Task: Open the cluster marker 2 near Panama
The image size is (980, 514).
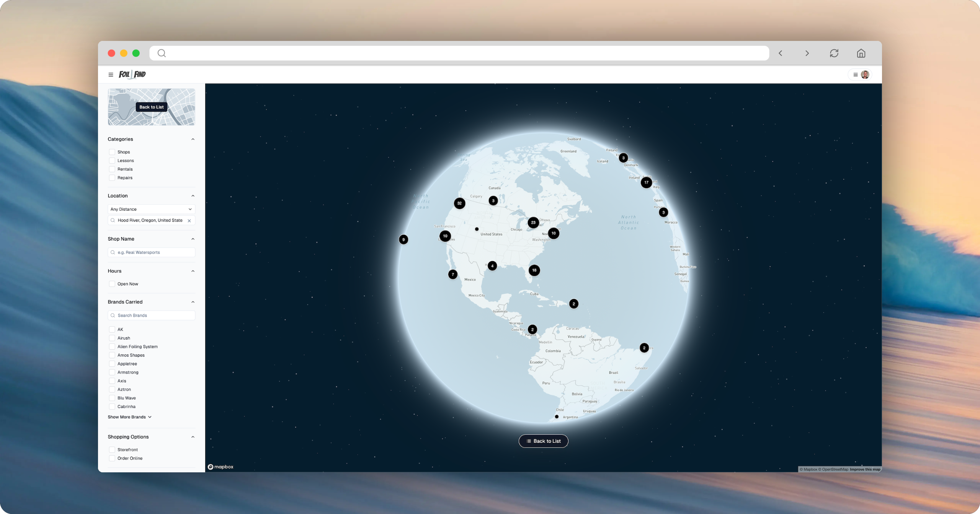Action: 532,329
